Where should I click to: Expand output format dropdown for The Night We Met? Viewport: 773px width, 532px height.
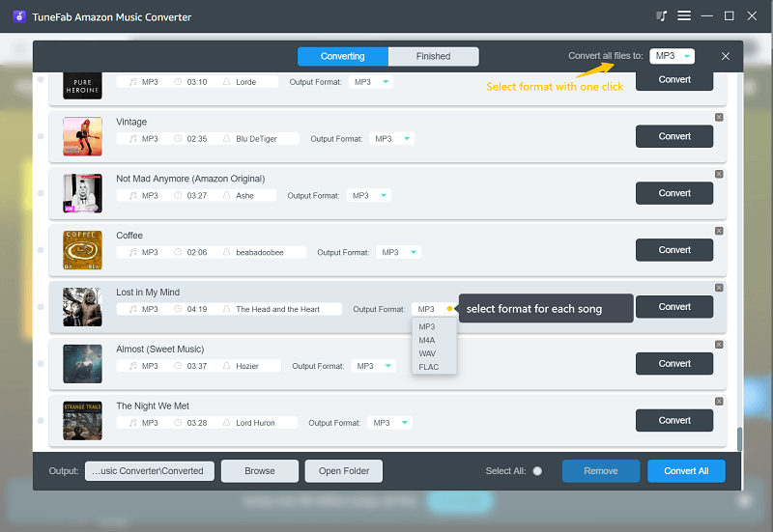[390, 423]
